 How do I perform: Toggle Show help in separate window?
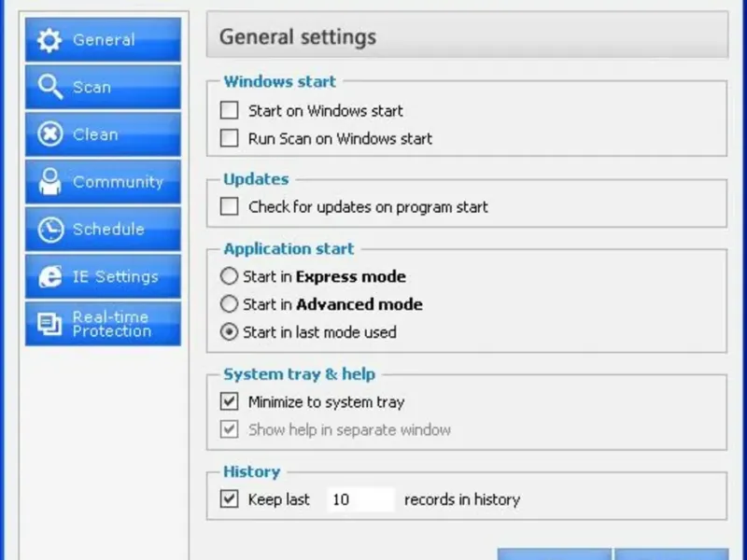(229, 429)
